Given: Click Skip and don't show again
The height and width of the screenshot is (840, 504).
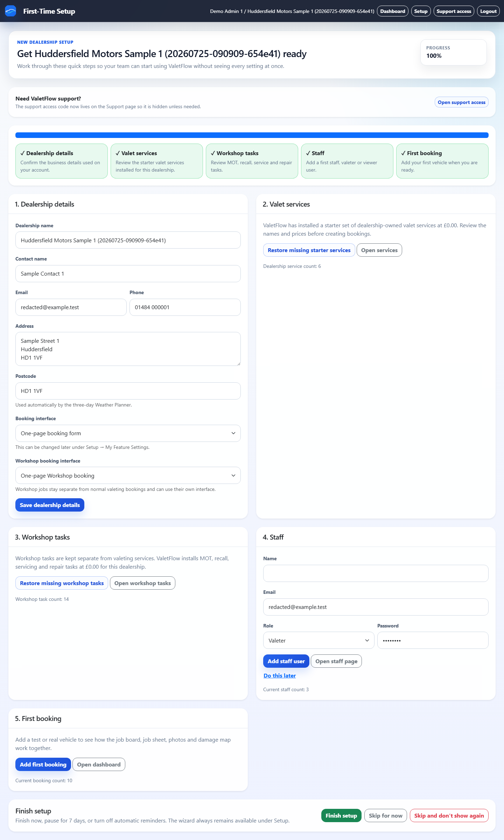Looking at the screenshot, I should point(449,815).
